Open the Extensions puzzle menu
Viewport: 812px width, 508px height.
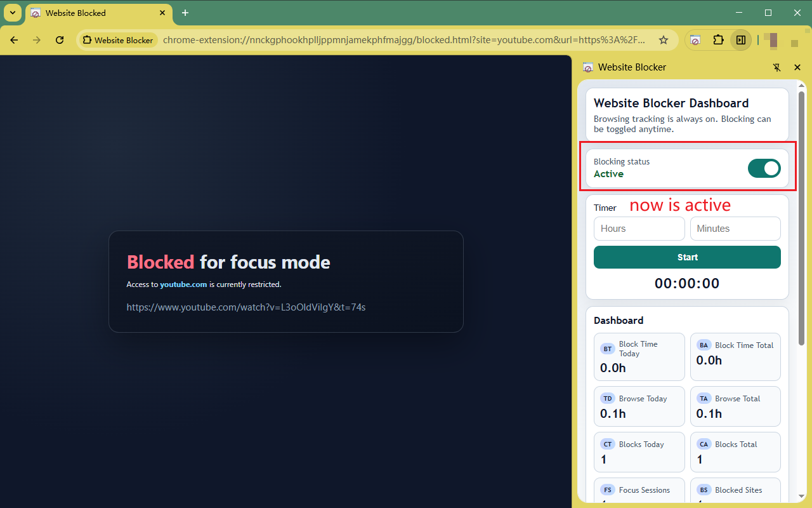click(718, 40)
